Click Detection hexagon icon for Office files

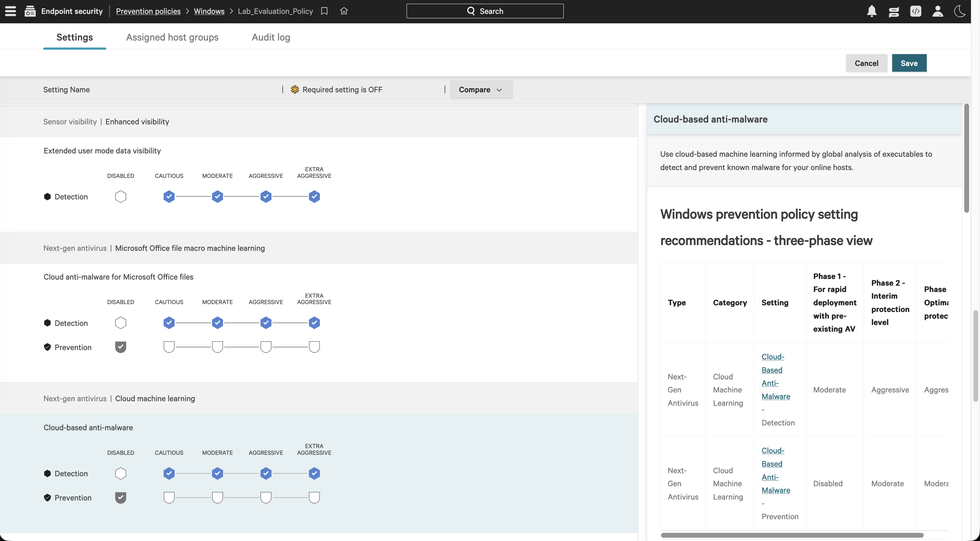tap(47, 323)
